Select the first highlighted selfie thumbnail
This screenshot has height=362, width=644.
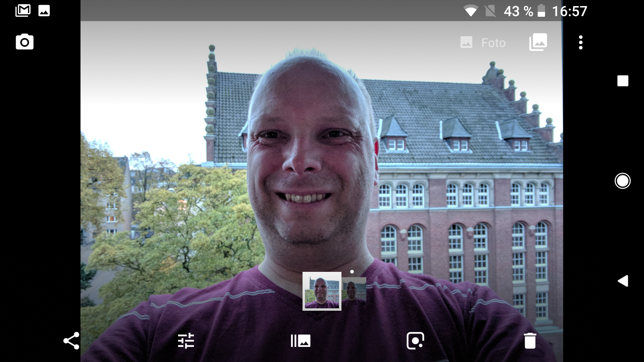coord(322,291)
